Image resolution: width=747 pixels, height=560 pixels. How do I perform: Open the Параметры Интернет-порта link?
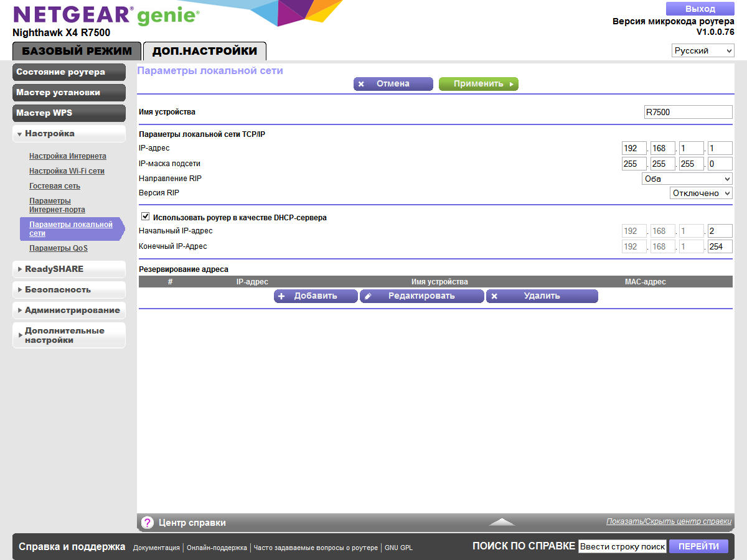coord(57,205)
